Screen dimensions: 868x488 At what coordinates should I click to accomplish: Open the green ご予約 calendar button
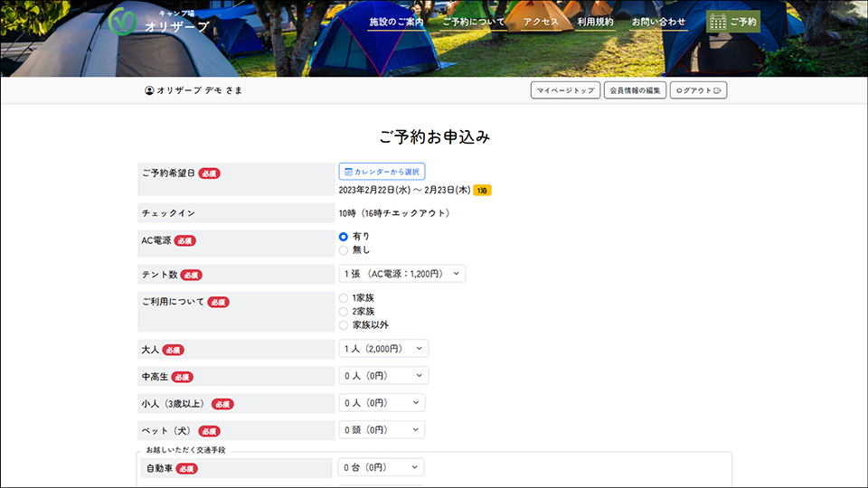pyautogui.click(x=732, y=22)
